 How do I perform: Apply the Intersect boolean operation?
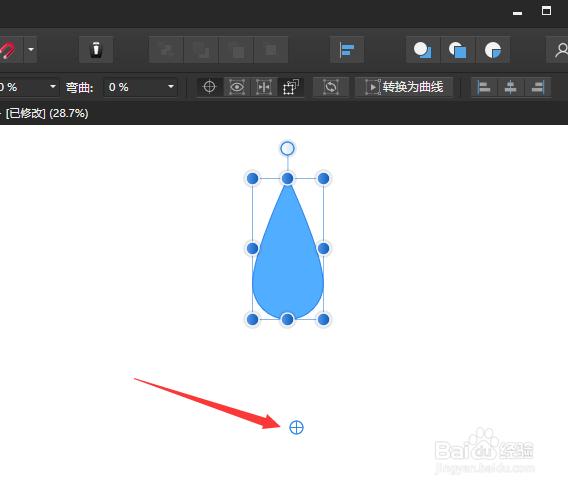pos(493,50)
